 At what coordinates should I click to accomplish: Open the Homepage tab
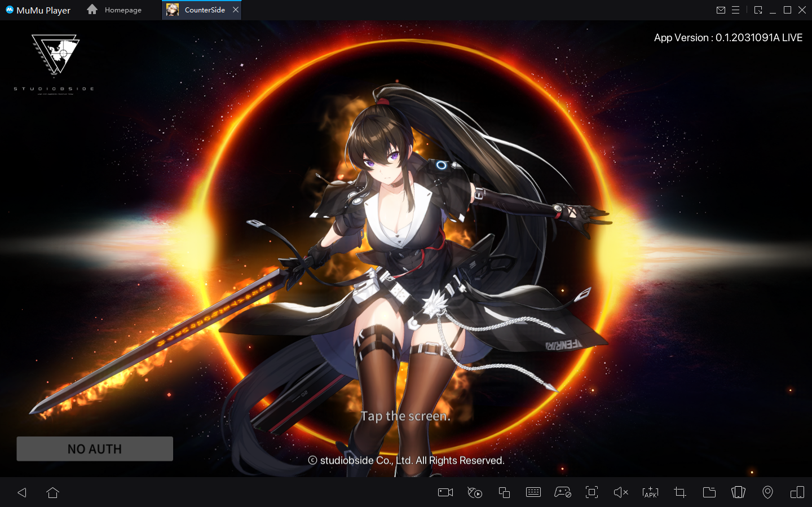[114, 10]
